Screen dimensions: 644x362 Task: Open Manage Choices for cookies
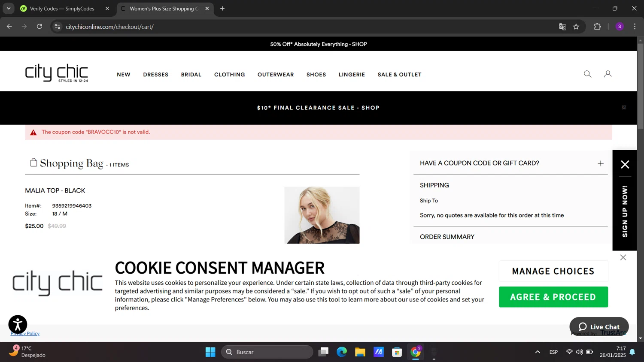point(553,271)
